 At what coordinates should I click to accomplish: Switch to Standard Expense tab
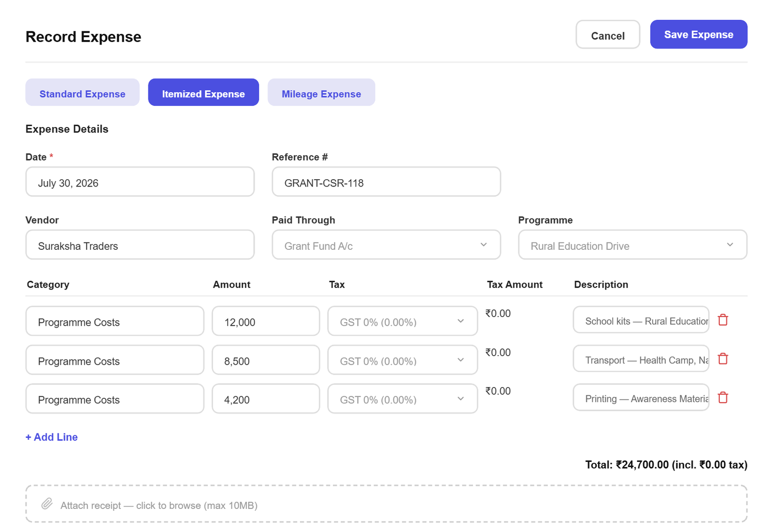[82, 92]
